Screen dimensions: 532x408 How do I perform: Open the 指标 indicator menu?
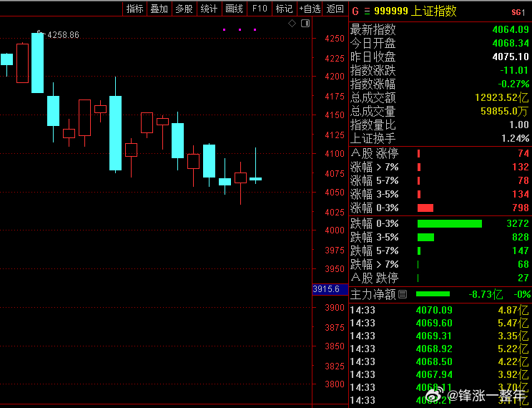coord(134,9)
